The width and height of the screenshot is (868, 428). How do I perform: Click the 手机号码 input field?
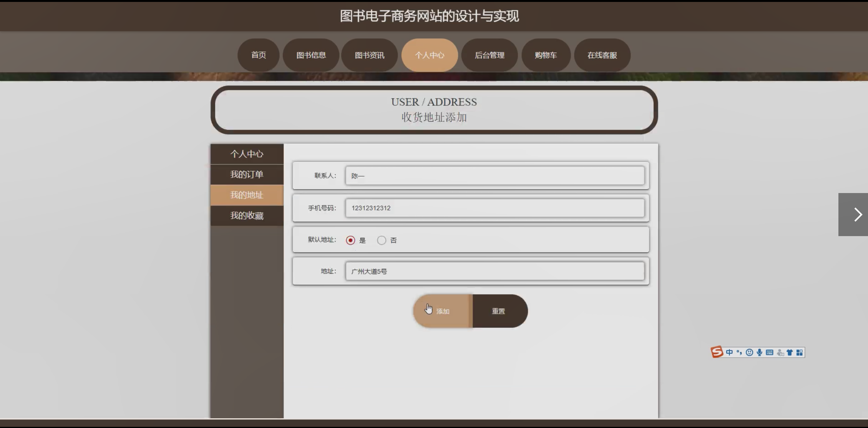tap(495, 208)
